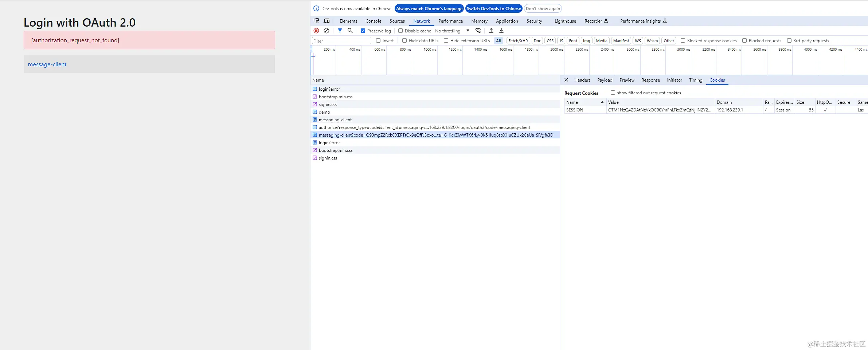Select the authorize?response_type=code request

pos(435,127)
